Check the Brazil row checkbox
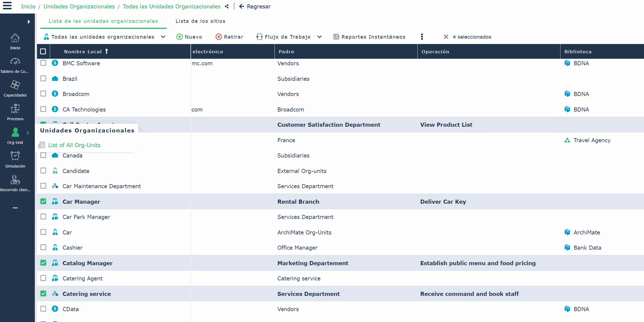This screenshot has height=322, width=644. [x=43, y=78]
